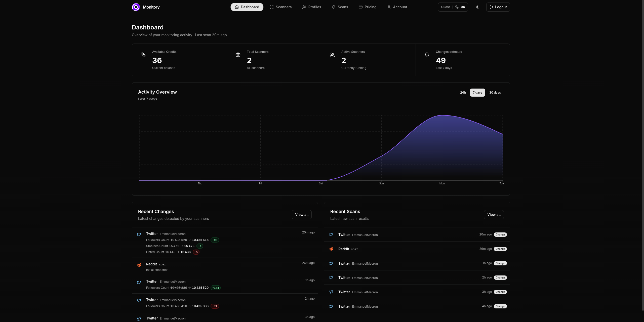Select the 7 days range option
This screenshot has width=644, height=322.
point(477,93)
